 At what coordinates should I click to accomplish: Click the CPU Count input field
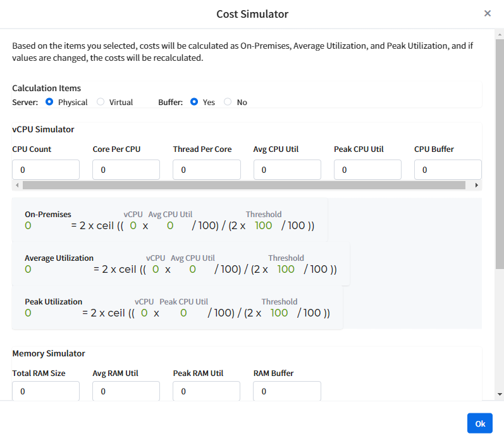(x=46, y=170)
